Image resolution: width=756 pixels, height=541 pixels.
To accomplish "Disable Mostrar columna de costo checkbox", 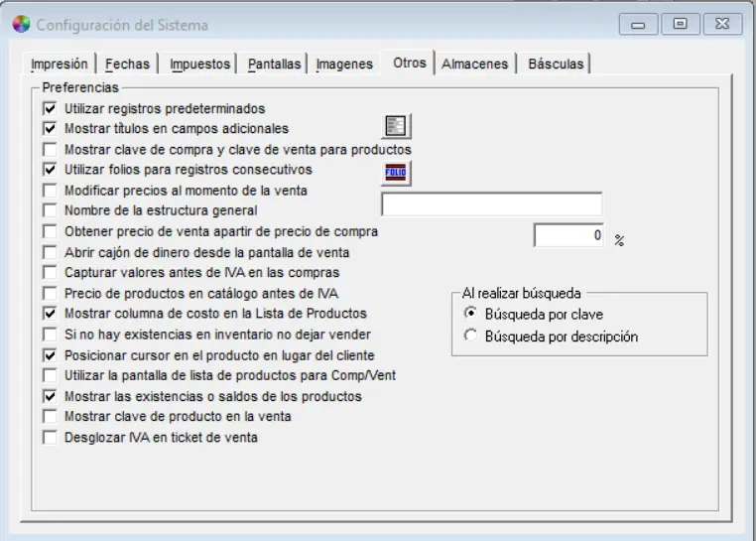I will click(50, 314).
